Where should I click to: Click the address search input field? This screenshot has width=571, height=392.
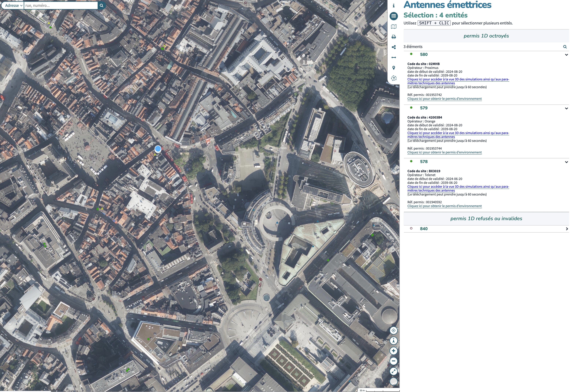(x=60, y=5)
